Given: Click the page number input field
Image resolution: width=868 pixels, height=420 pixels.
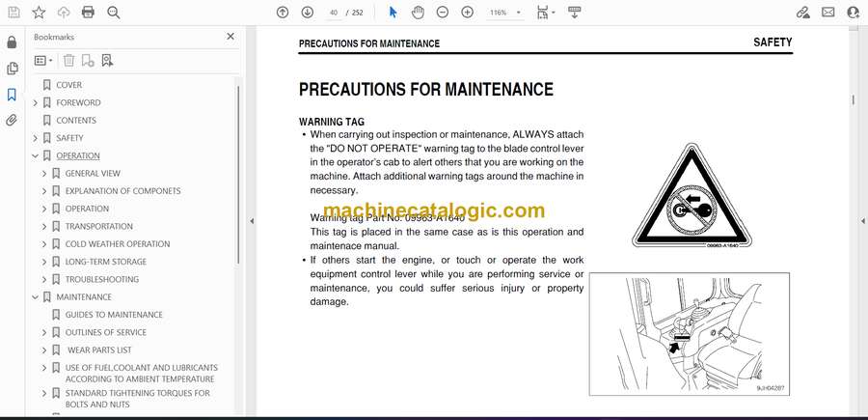Looking at the screenshot, I should [334, 13].
